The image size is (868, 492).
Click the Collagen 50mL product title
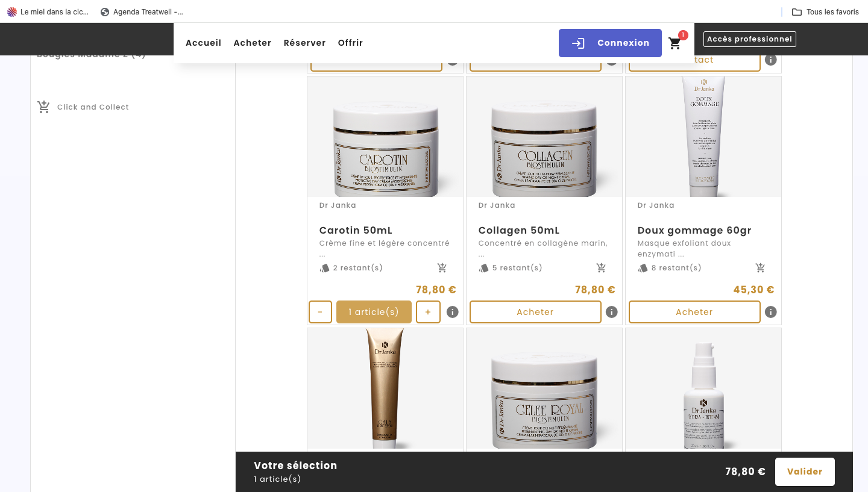(x=519, y=231)
